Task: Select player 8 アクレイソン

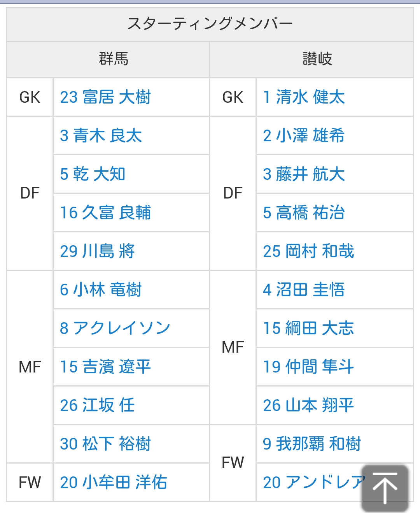Action: coord(115,328)
